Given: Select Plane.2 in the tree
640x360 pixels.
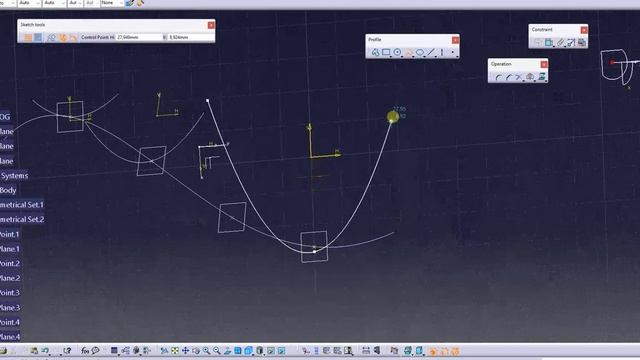Looking at the screenshot, I should click(10, 278).
